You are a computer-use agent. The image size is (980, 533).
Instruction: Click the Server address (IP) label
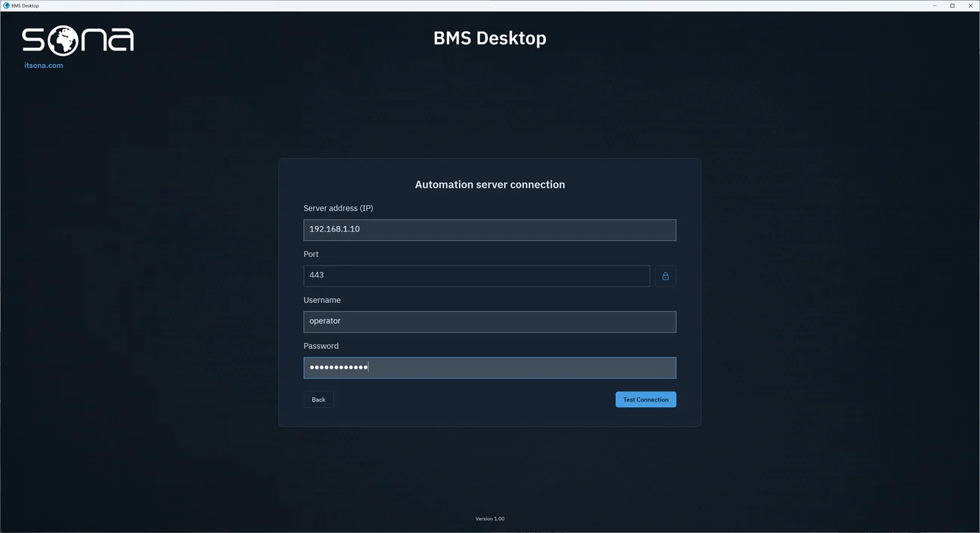click(x=338, y=208)
